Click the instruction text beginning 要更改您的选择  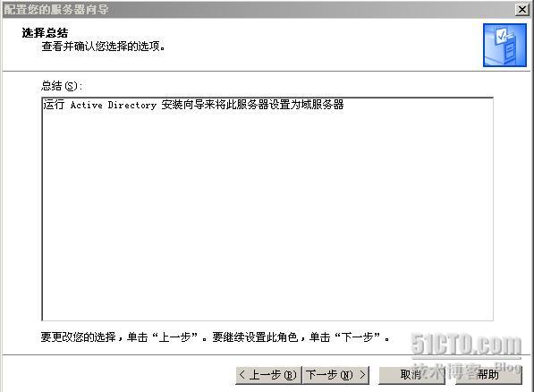pos(216,337)
